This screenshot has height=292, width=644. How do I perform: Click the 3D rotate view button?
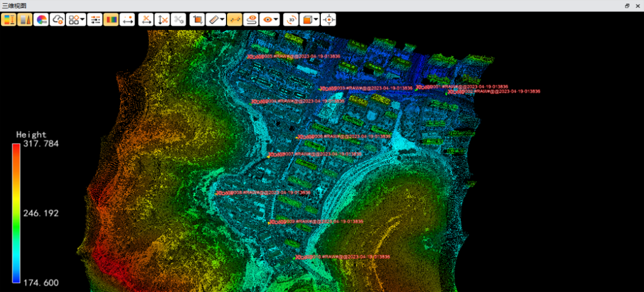(x=291, y=20)
